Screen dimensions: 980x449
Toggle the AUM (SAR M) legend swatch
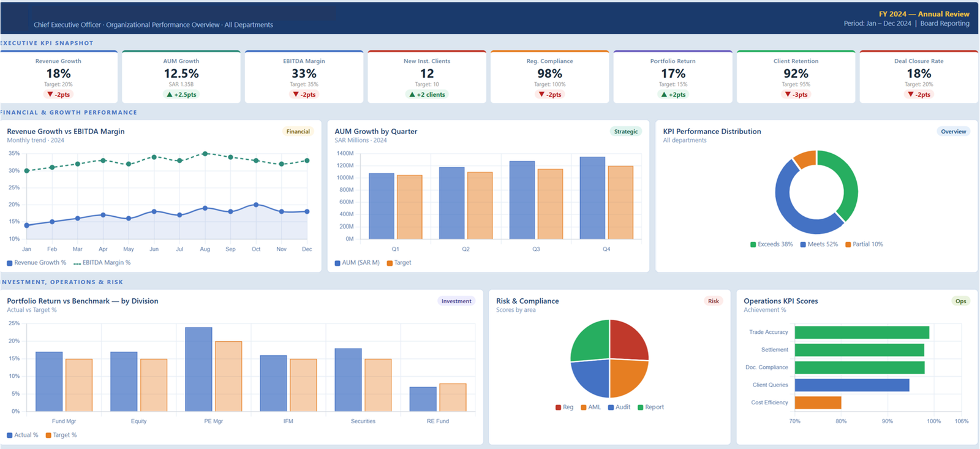(337, 263)
